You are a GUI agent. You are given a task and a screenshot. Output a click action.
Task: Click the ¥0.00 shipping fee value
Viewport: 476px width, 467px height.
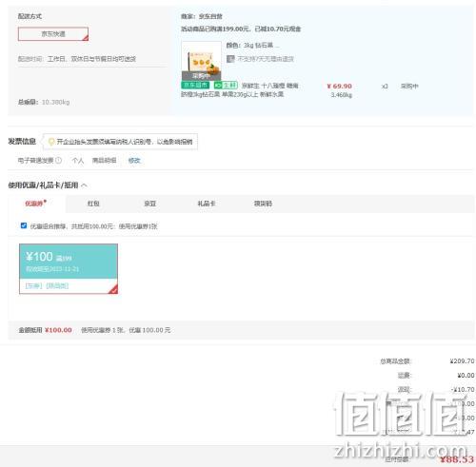[466, 375]
